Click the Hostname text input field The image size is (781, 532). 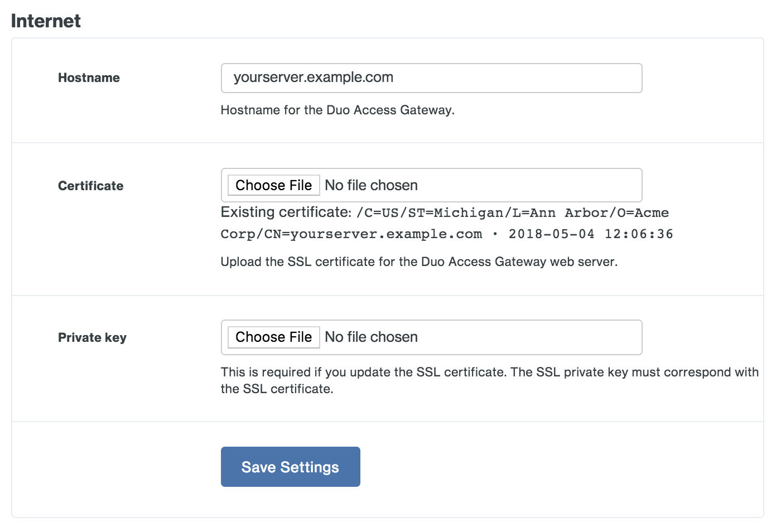tap(431, 78)
